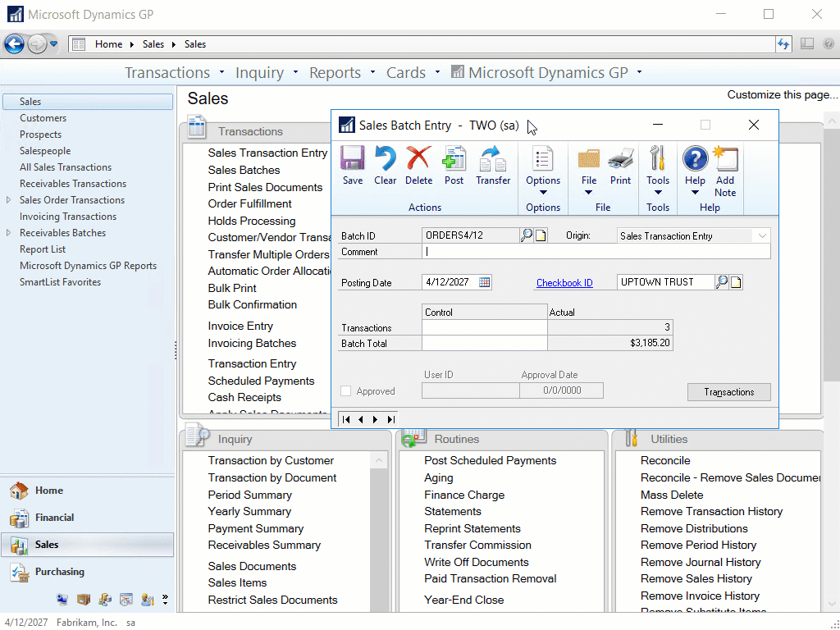This screenshot has width=840, height=630.
Task: Click the layout icon next to help
Action: coord(807,44)
